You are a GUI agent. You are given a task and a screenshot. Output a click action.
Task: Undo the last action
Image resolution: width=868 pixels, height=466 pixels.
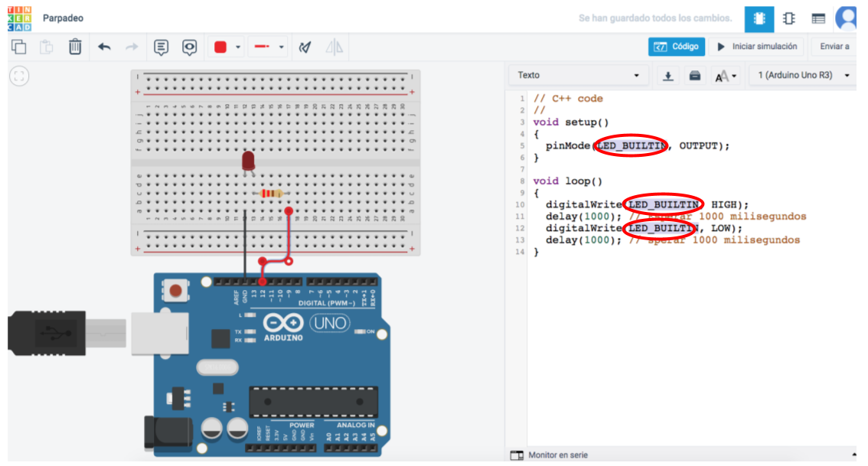104,47
